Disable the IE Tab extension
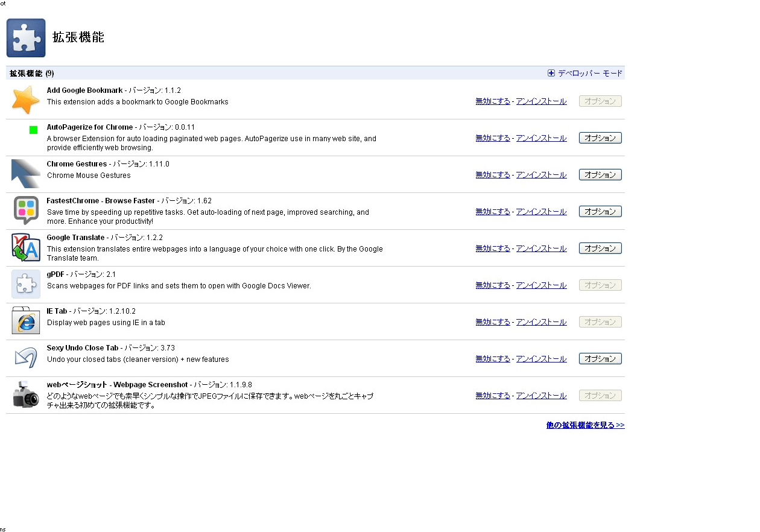Viewport: 760px width, 532px height. (493, 322)
